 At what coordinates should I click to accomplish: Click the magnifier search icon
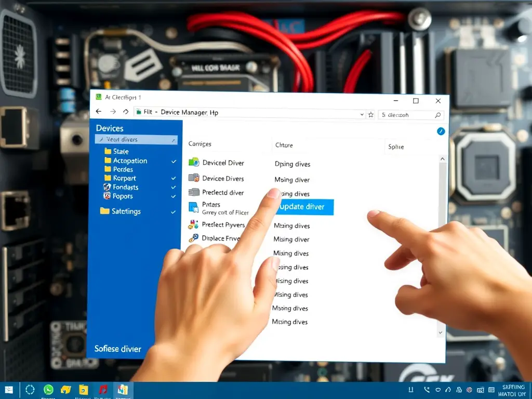pos(437,115)
